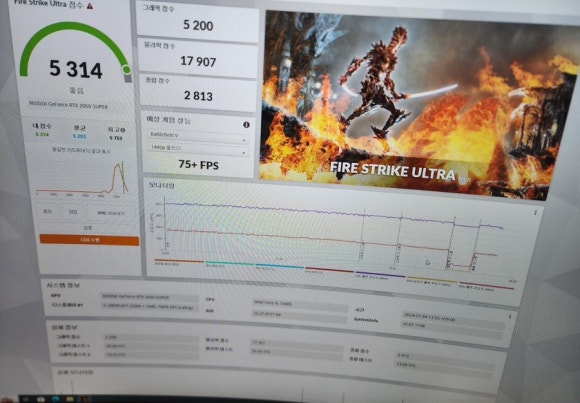Toggle the teal series in monitoring legend

[x=229, y=264]
